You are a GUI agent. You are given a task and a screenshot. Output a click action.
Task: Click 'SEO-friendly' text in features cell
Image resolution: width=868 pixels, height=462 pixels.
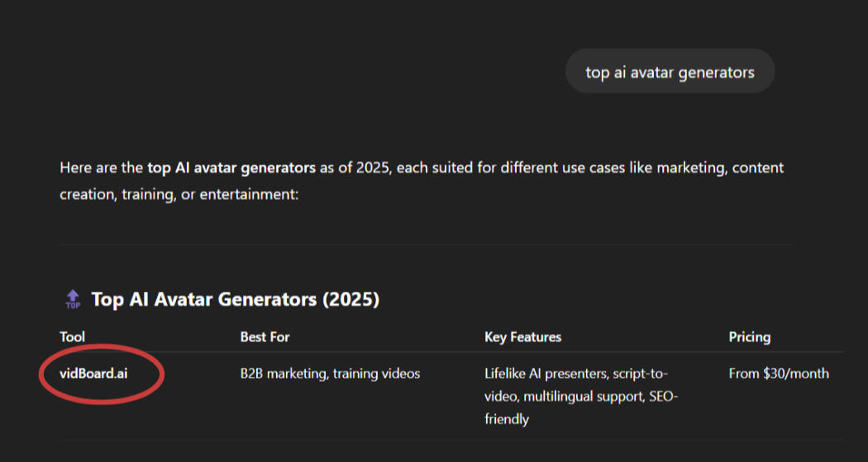pyautogui.click(x=581, y=407)
